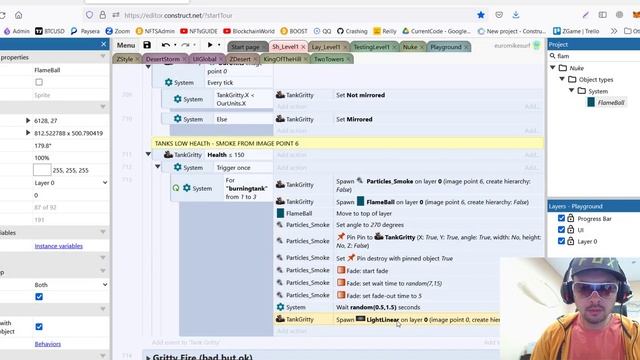Click the FlameBall Move to top action icon
Viewport: 640px width, 360px height.
[x=280, y=213]
